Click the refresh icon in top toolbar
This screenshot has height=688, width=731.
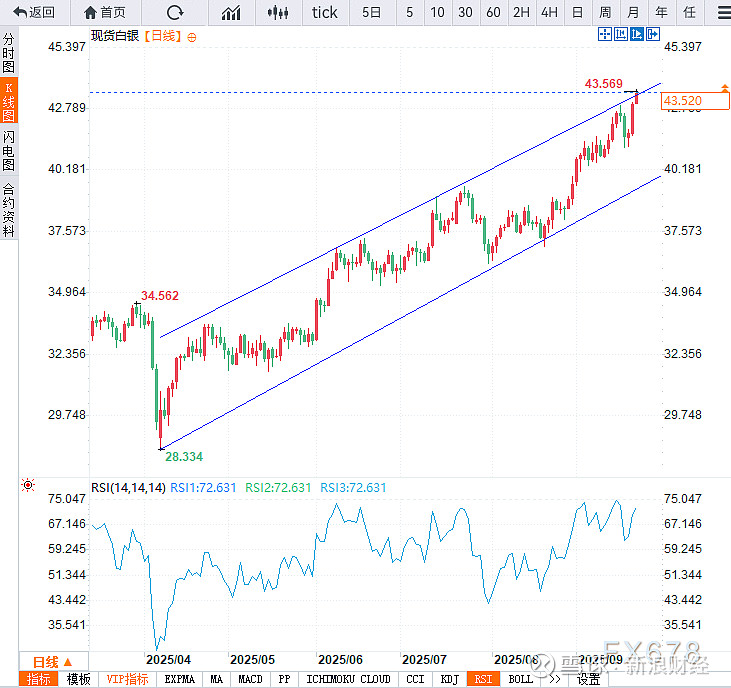[x=175, y=12]
